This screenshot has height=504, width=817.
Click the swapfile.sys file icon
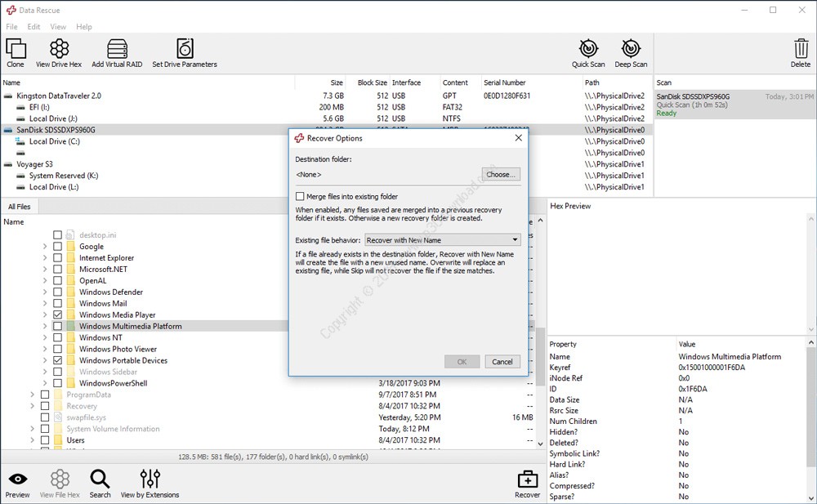(x=58, y=417)
